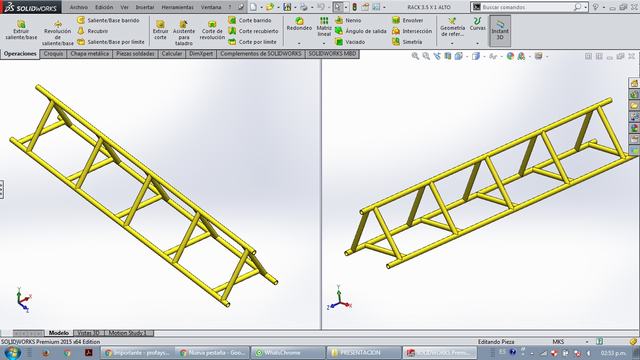This screenshot has width=640, height=360.
Task: Choose the Vaciado shell tool
Action: coord(350,42)
